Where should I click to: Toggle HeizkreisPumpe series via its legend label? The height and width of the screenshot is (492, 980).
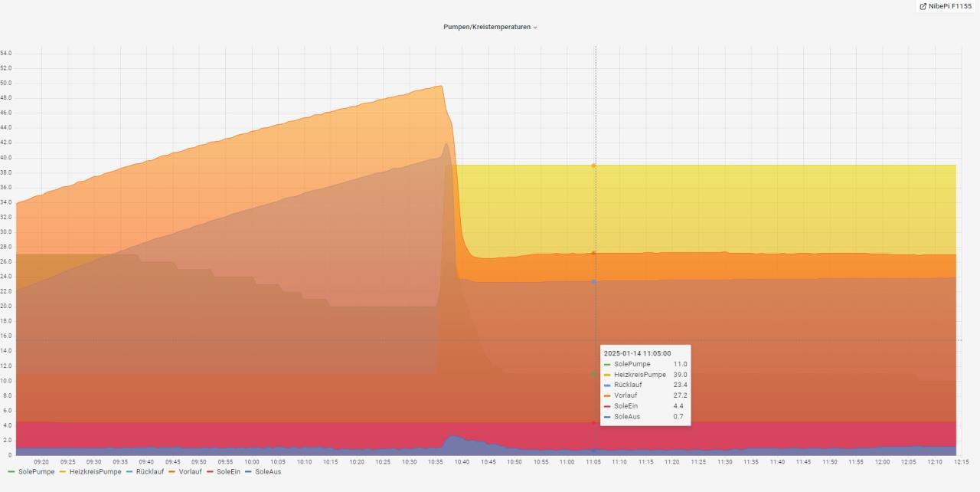(95, 471)
